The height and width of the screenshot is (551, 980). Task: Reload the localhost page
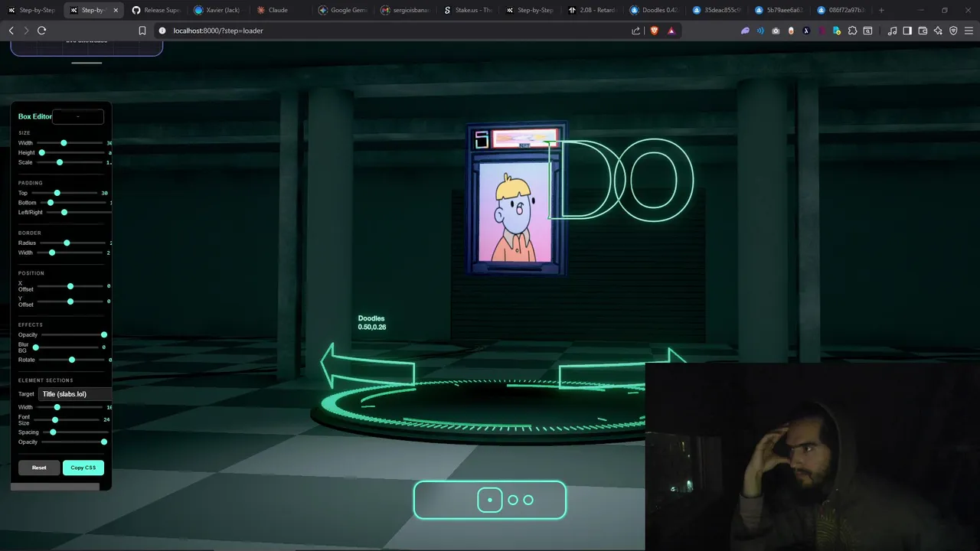[41, 31]
